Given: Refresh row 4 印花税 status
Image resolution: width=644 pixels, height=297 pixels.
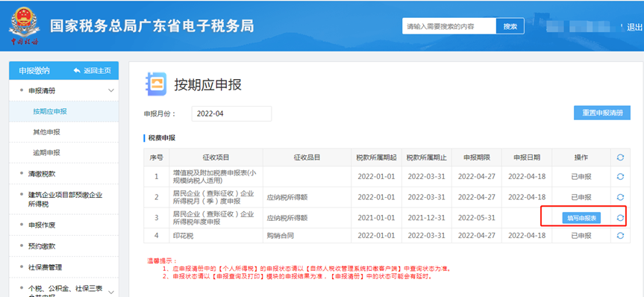Looking at the screenshot, I should click(620, 235).
